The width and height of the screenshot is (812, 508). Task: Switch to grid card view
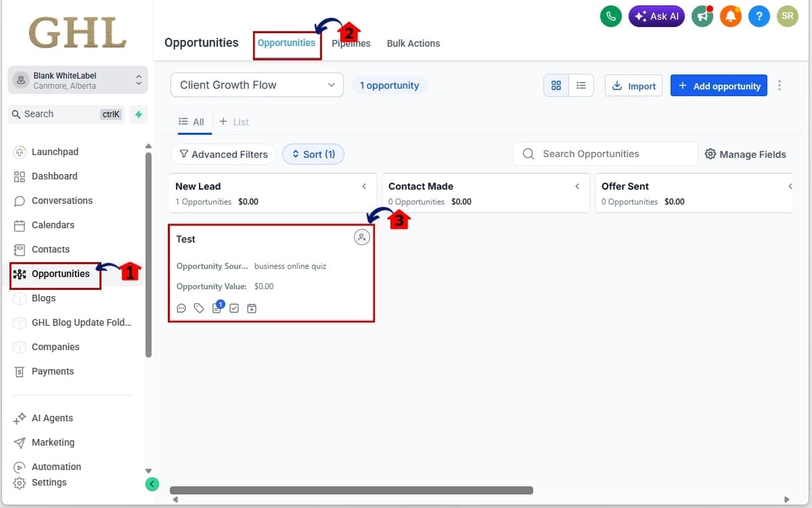[556, 85]
